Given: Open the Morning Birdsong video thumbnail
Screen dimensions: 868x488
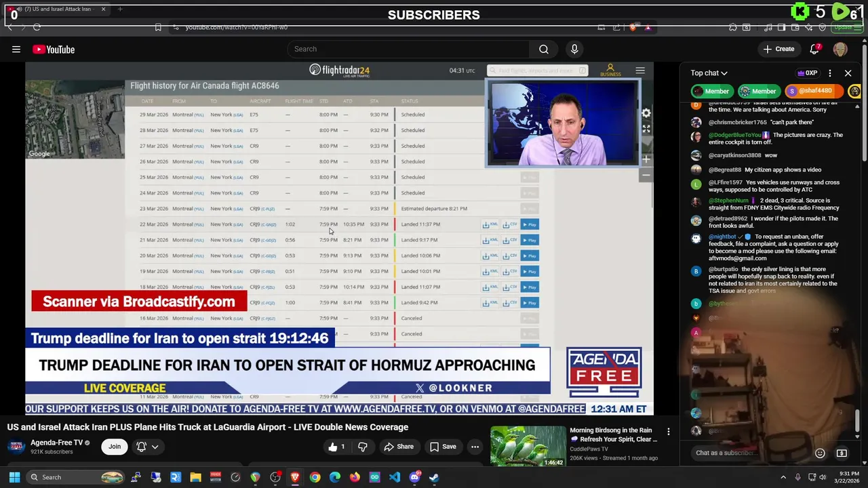Looking at the screenshot, I should click(x=528, y=445).
